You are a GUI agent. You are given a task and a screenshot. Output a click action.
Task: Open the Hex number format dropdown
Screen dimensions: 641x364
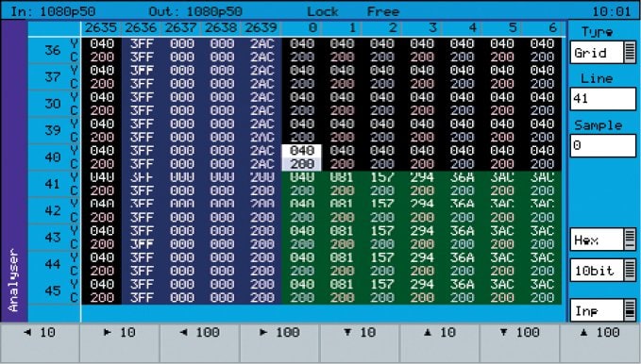(x=603, y=240)
